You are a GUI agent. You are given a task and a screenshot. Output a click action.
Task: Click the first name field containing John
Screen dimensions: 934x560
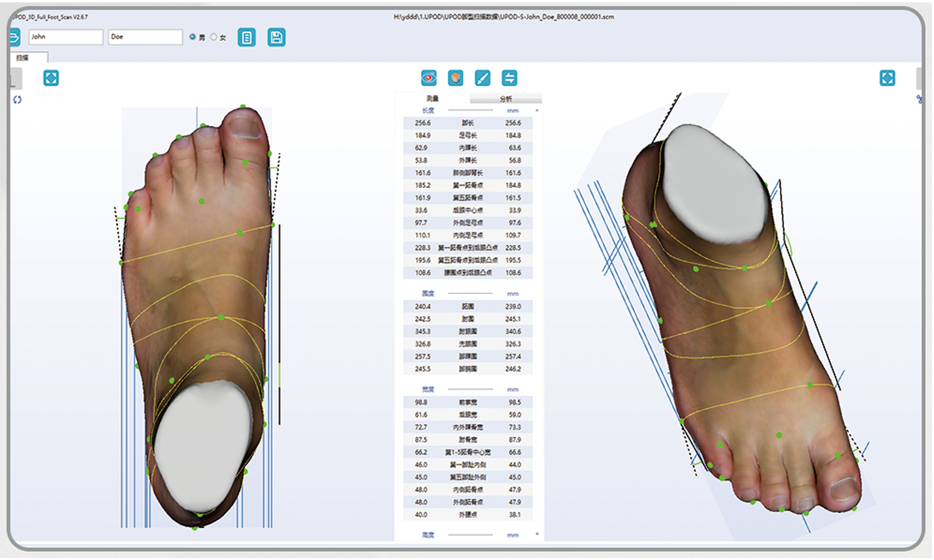point(66,37)
